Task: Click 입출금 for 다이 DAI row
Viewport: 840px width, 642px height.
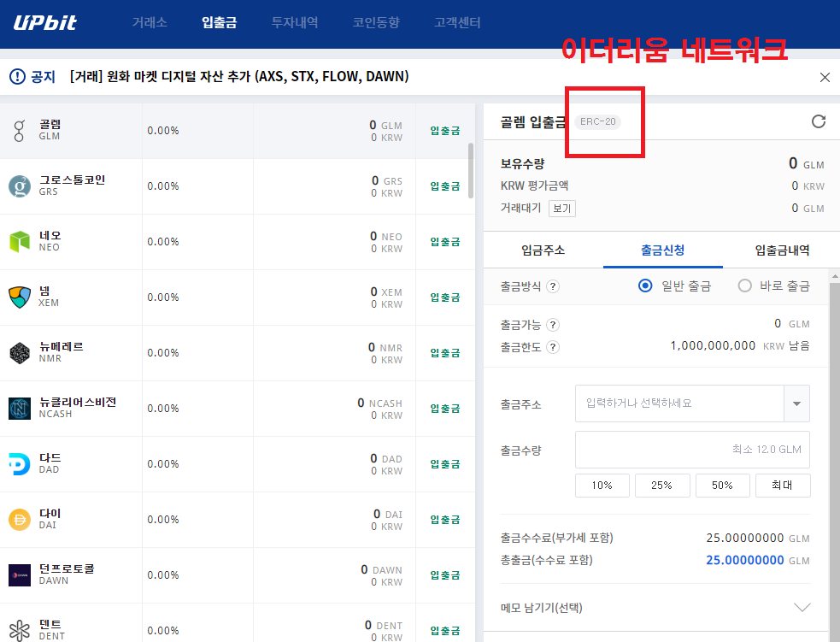Action: point(445,519)
